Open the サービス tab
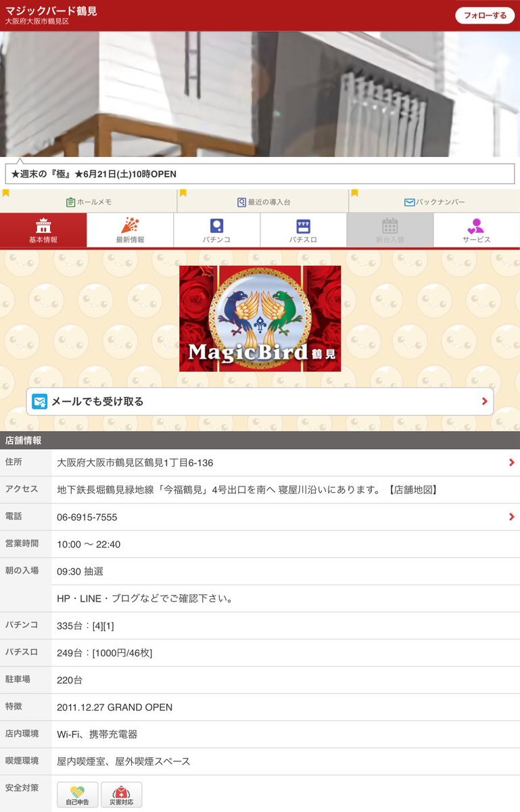Screen dimensions: 520x812 (477, 230)
